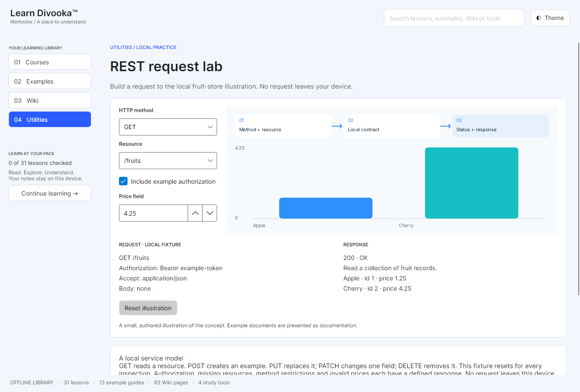Select the Method + resource step
This screenshot has width=580, height=392.
[x=283, y=126]
